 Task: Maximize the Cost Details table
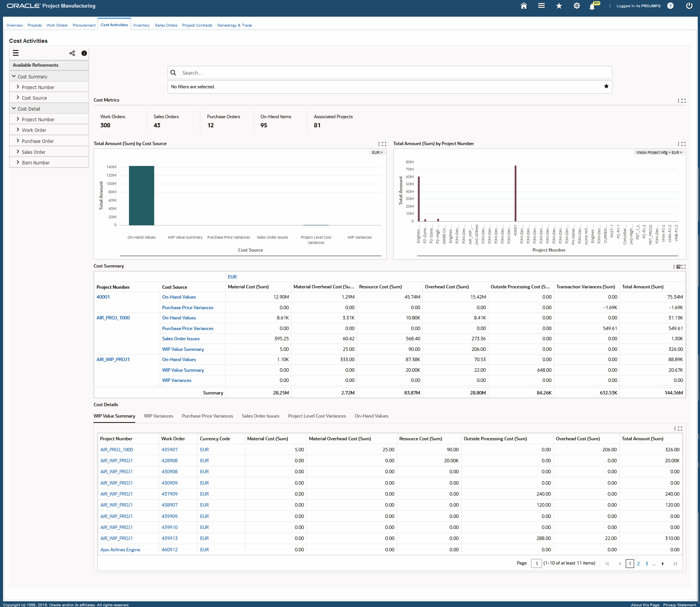tap(680, 429)
